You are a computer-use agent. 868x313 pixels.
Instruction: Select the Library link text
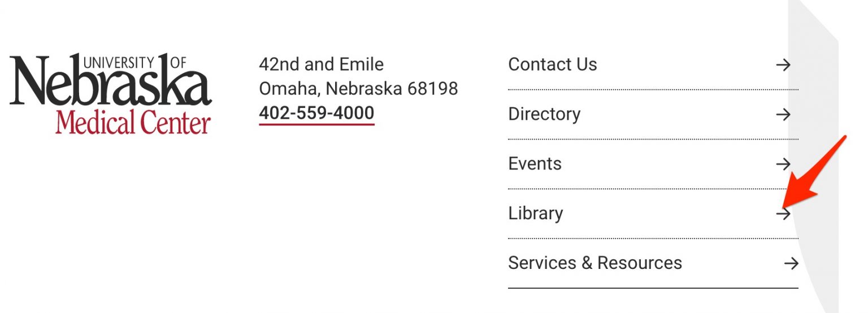pyautogui.click(x=535, y=214)
